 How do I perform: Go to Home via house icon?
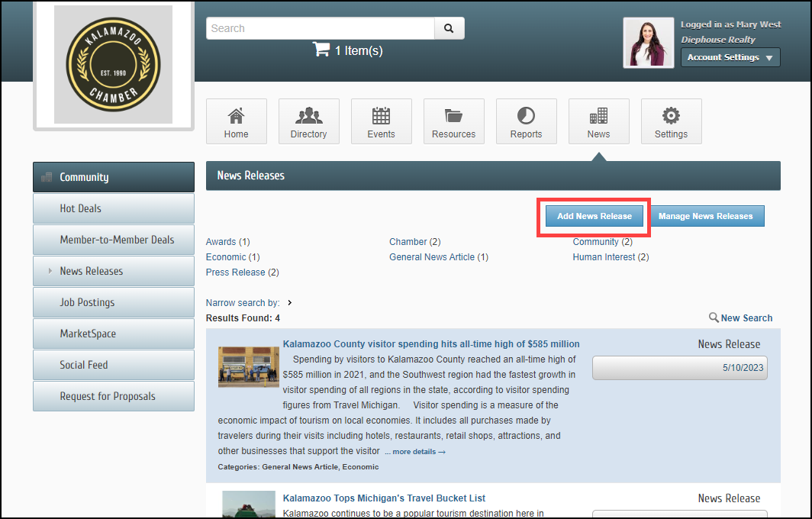click(237, 116)
